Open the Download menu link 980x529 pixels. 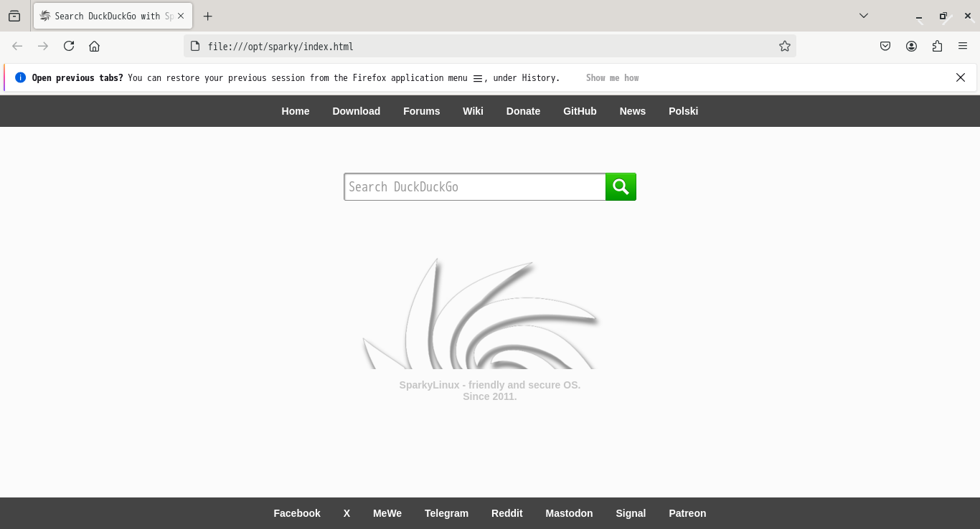pyautogui.click(x=357, y=111)
